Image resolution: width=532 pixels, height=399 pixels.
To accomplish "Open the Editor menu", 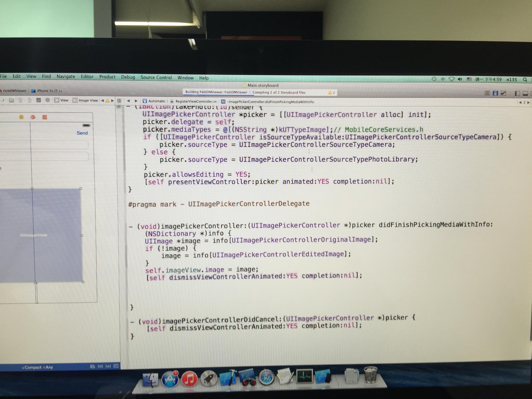I will (x=87, y=77).
